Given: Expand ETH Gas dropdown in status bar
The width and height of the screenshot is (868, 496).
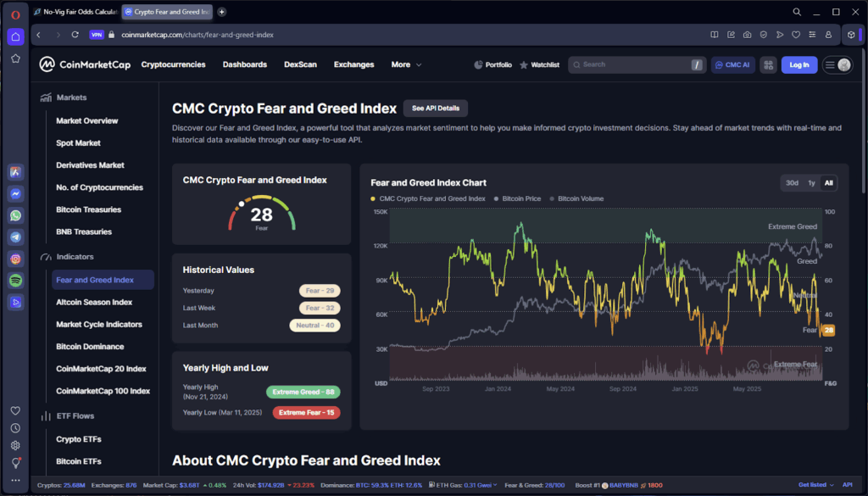Looking at the screenshot, I should (x=464, y=485).
